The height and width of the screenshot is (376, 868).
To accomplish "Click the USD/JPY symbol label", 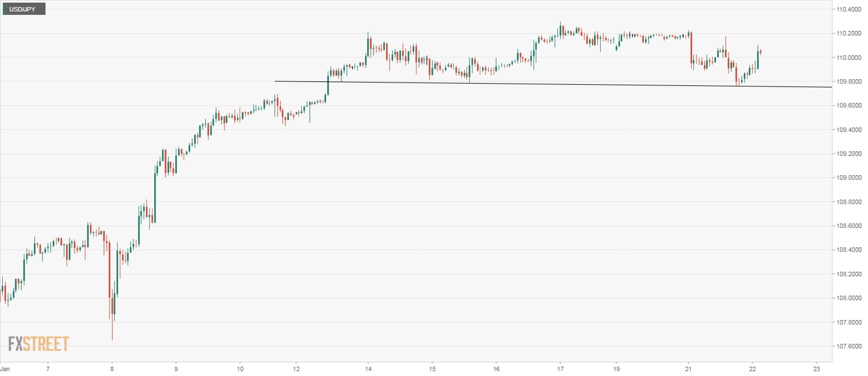I will [24, 9].
